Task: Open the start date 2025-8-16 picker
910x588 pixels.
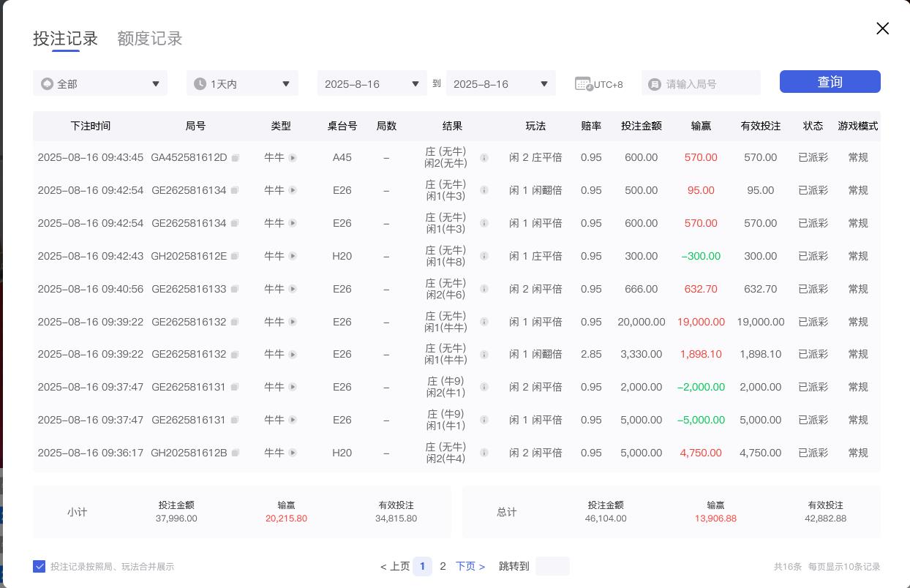Action: pos(372,84)
